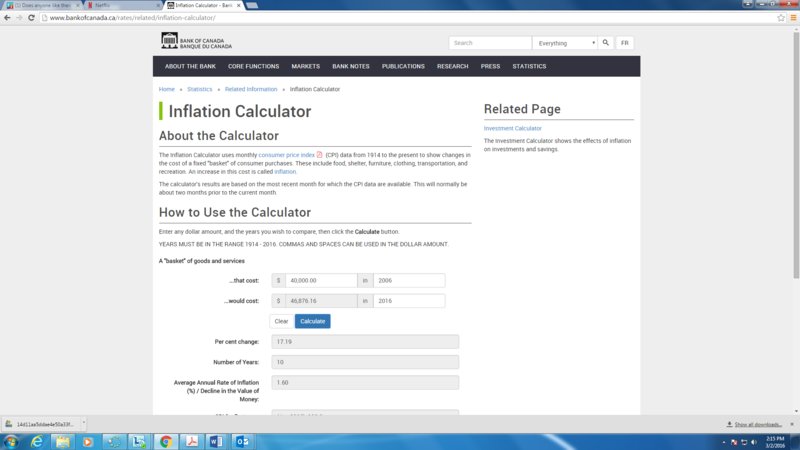This screenshot has width=800, height=450.
Task: Follow the Home breadcrumb link
Action: pos(166,89)
